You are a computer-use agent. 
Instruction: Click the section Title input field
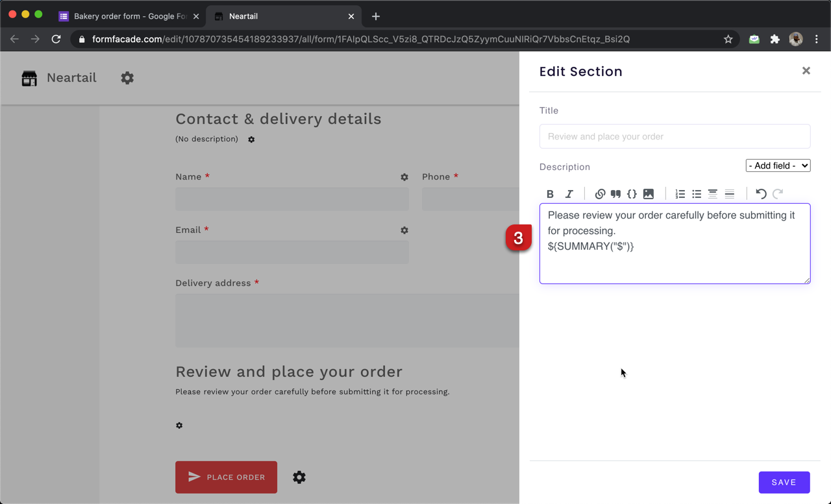(x=675, y=137)
